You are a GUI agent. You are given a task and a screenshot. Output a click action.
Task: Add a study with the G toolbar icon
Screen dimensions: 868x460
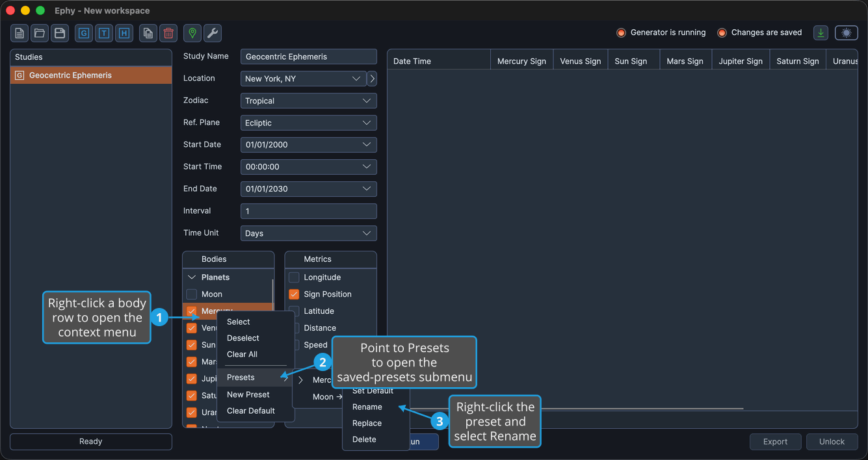click(84, 33)
